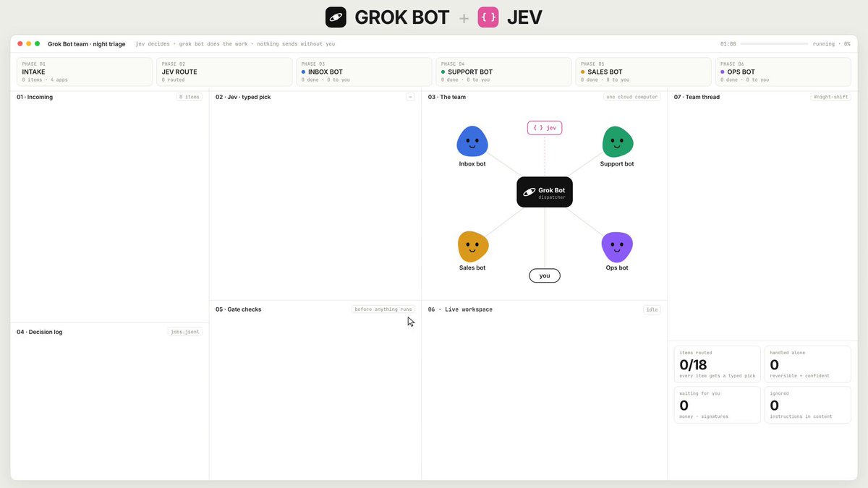The width and height of the screenshot is (868, 488).
Task: Click the pink jev node tag
Action: [x=545, y=128]
